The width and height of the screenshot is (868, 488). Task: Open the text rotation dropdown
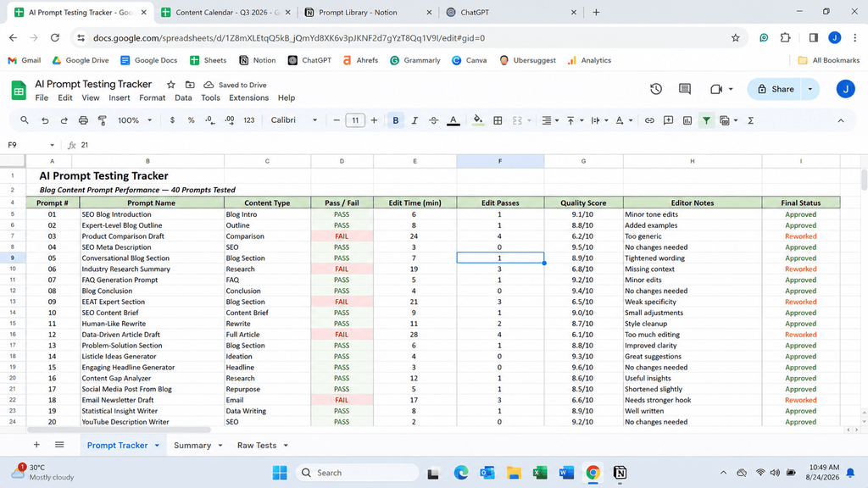[x=624, y=120]
